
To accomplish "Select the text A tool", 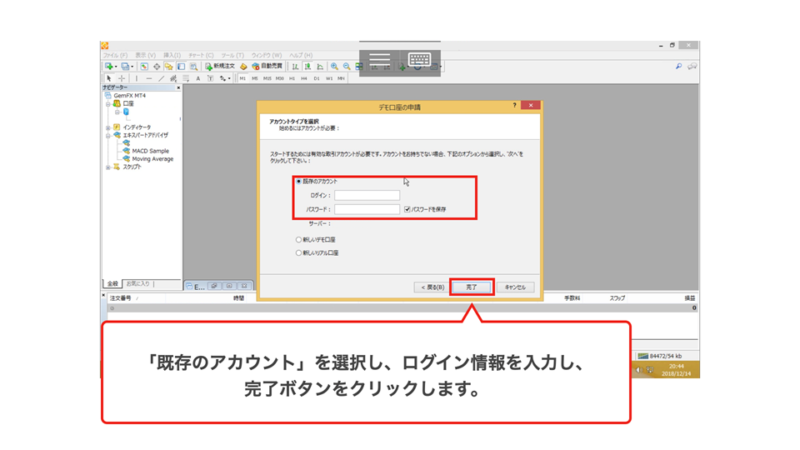I will (x=198, y=79).
